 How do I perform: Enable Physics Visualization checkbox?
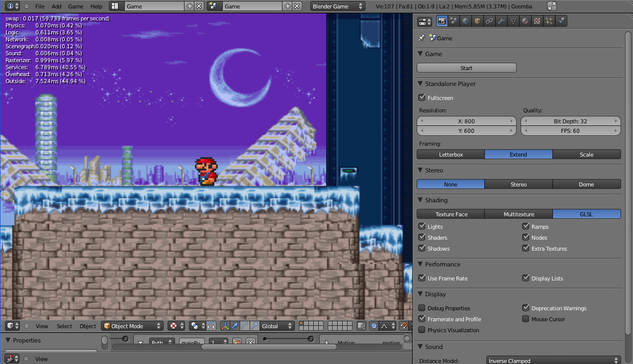point(422,330)
